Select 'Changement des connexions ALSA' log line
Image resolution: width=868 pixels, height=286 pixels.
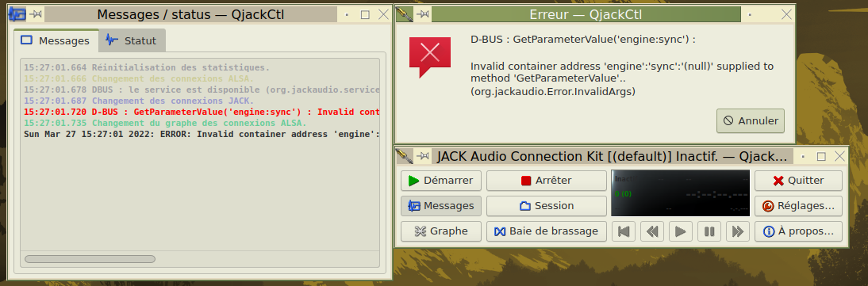coord(138,78)
